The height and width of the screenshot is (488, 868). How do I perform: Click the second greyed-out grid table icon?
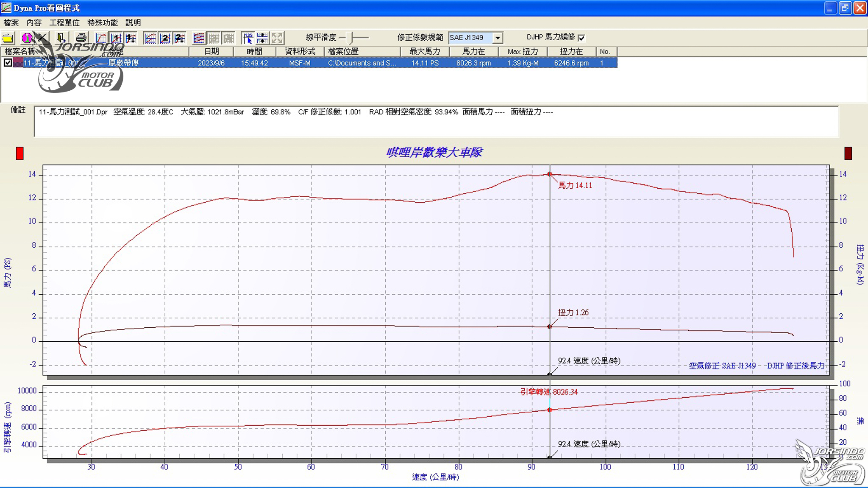pos(229,38)
